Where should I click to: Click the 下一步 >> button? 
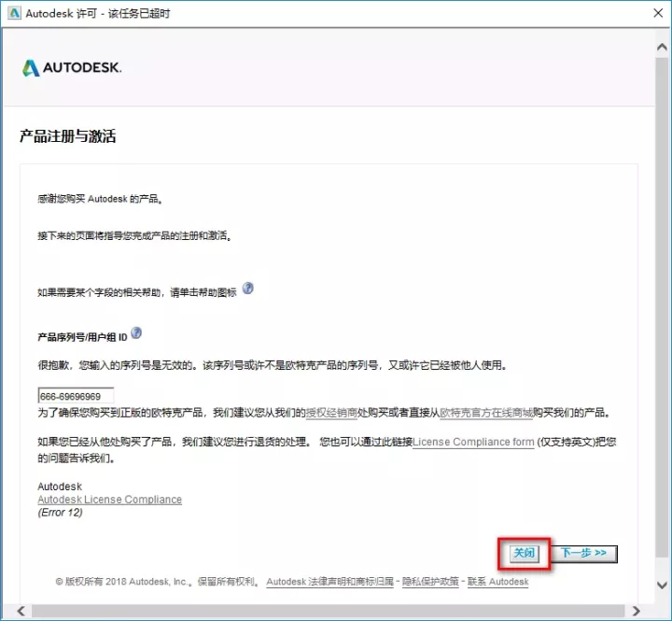(584, 553)
